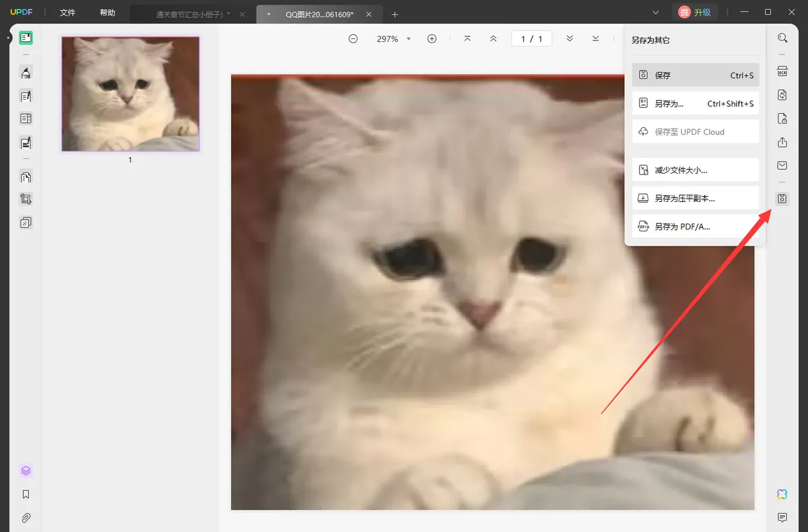This screenshot has width=808, height=532.
Task: Open the Crop Pages tool
Action: coord(26,199)
